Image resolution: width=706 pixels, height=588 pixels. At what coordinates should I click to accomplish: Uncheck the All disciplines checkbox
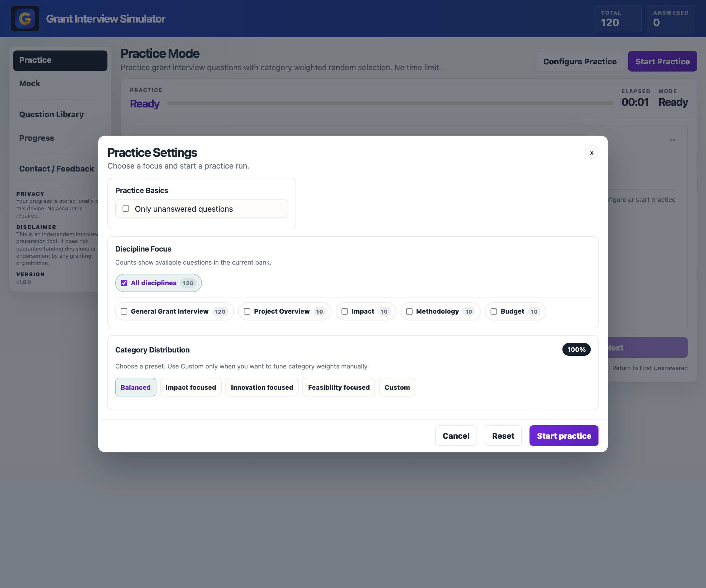[124, 283]
